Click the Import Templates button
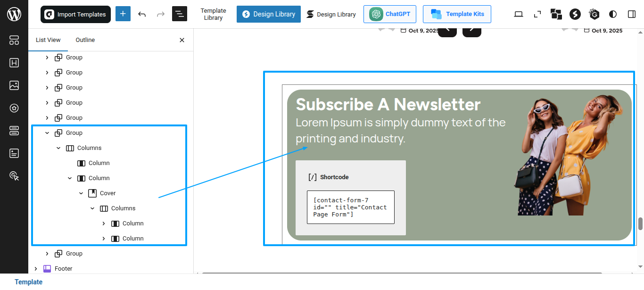Viewport: 644px width, 290px height. [x=75, y=14]
